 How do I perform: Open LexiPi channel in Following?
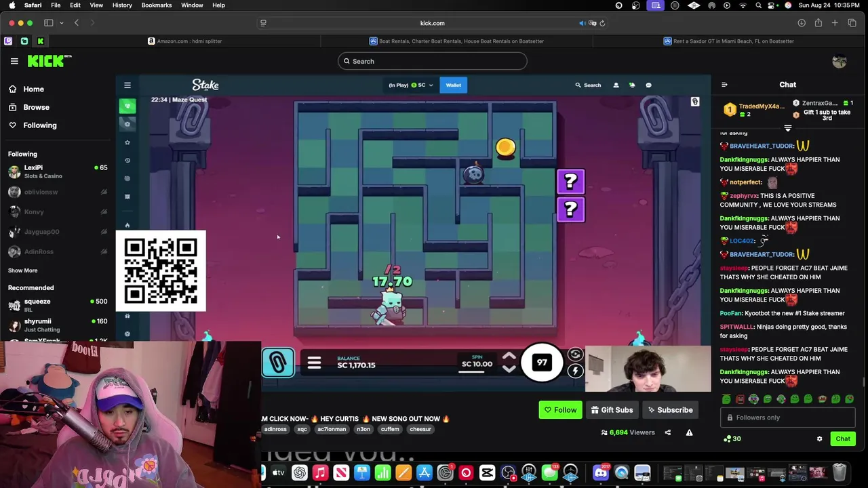pyautogui.click(x=58, y=171)
